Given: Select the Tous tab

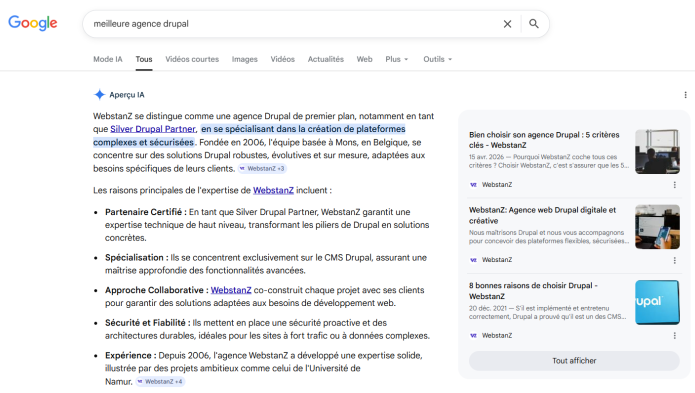Looking at the screenshot, I should pyautogui.click(x=144, y=59).
